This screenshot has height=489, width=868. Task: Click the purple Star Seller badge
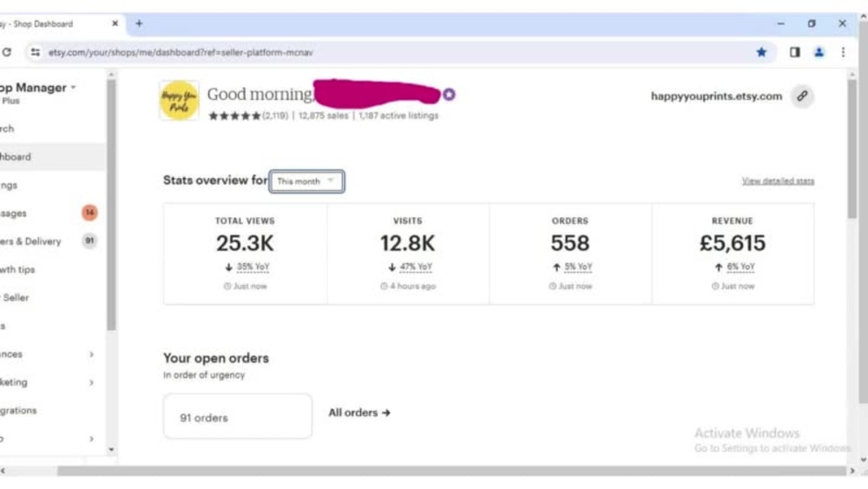pos(449,95)
